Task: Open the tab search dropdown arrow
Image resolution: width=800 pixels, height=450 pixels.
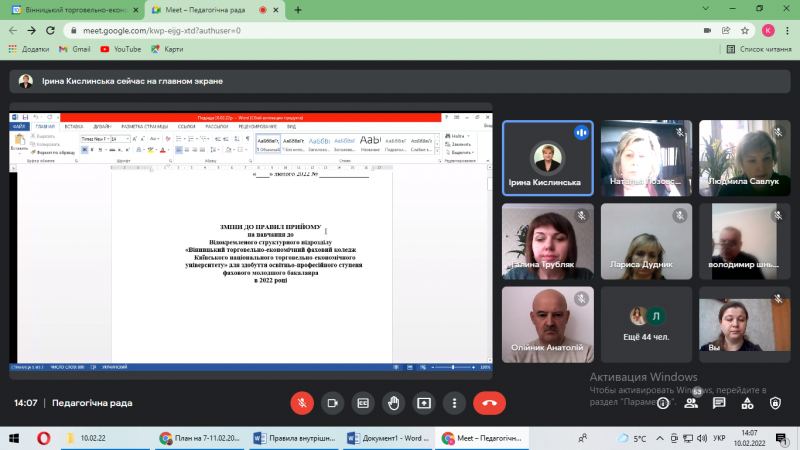Action: coord(706,9)
